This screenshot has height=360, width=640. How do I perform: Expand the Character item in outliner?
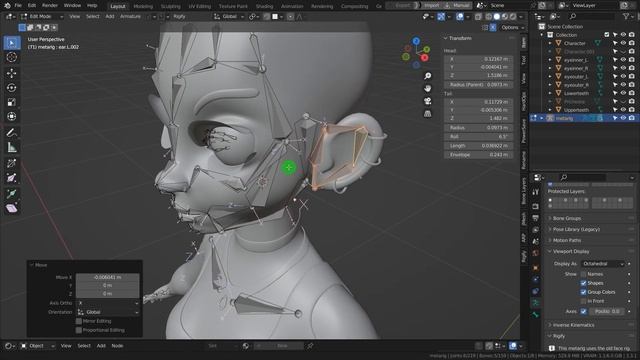pyautogui.click(x=550, y=43)
